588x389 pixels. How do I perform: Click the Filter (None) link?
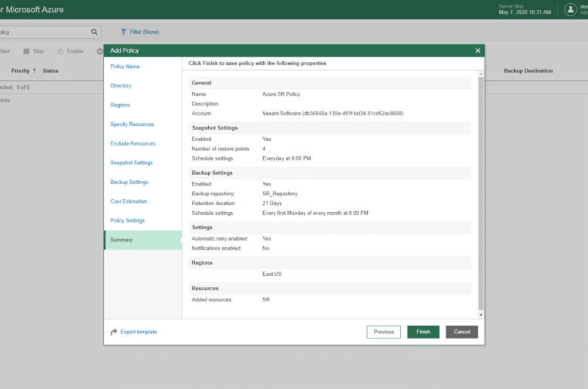tap(145, 32)
